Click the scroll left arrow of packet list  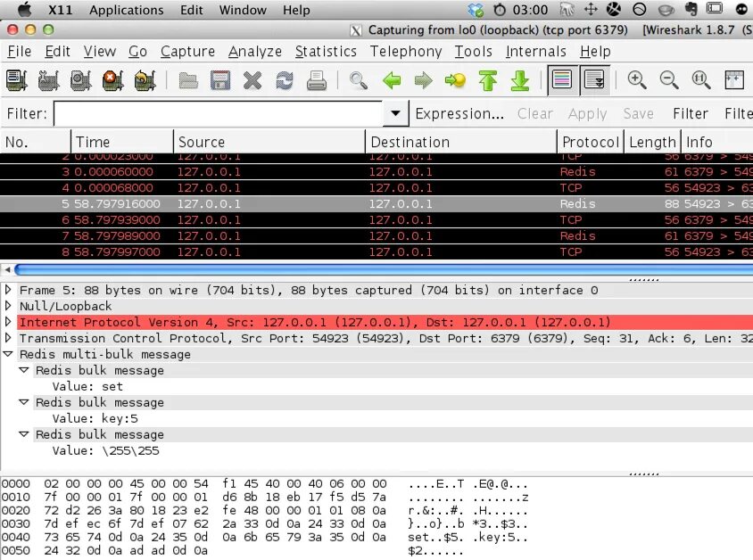(x=7, y=269)
